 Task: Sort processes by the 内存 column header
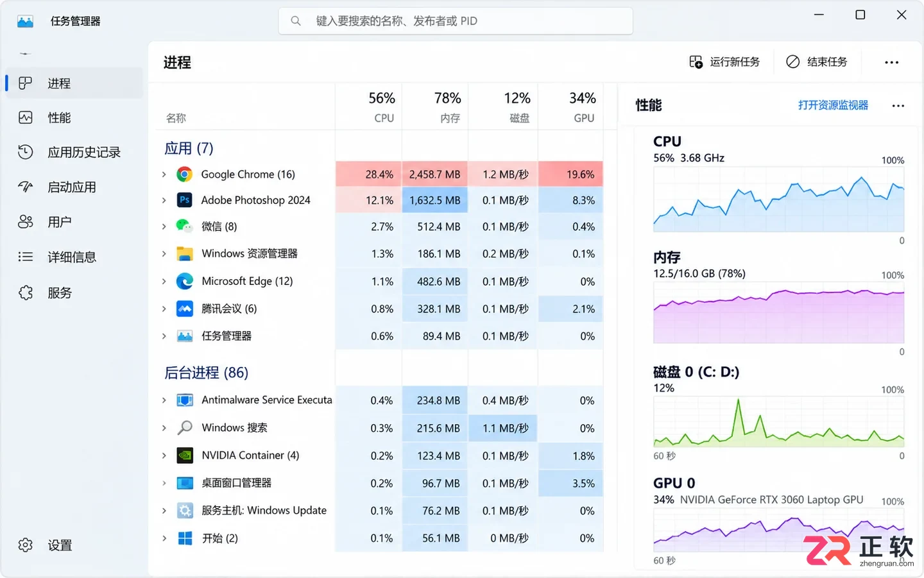[x=435, y=107]
